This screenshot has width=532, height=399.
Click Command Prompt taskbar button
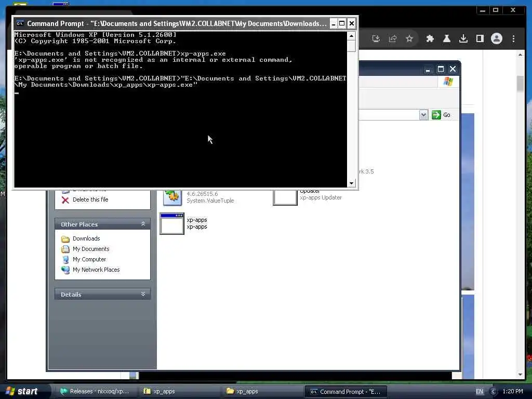345,392
